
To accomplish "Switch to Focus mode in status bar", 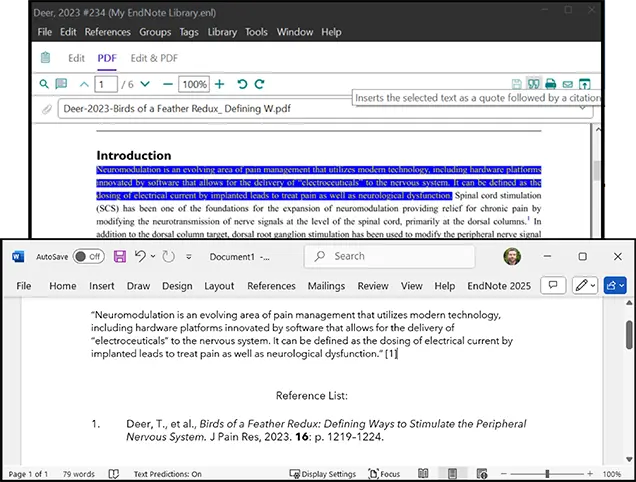I will [x=384, y=473].
